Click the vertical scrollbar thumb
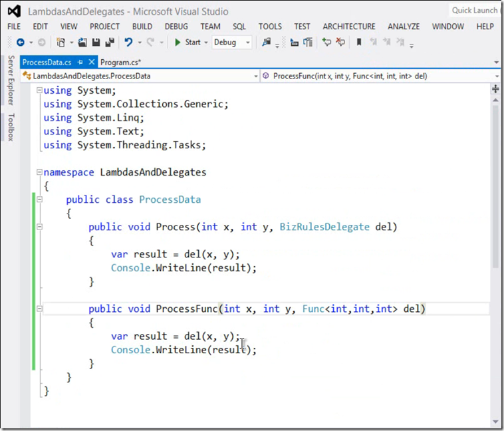504x431 pixels. pyautogui.click(x=495, y=186)
